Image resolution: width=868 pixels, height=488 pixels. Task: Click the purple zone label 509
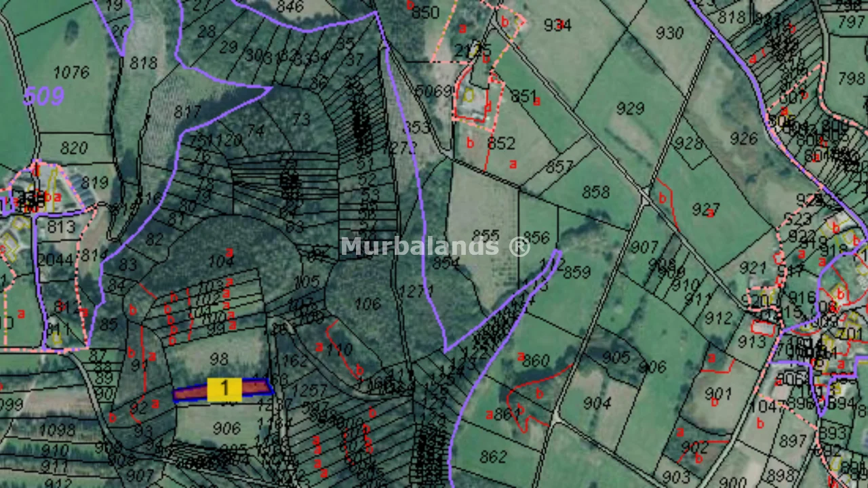pos(43,96)
